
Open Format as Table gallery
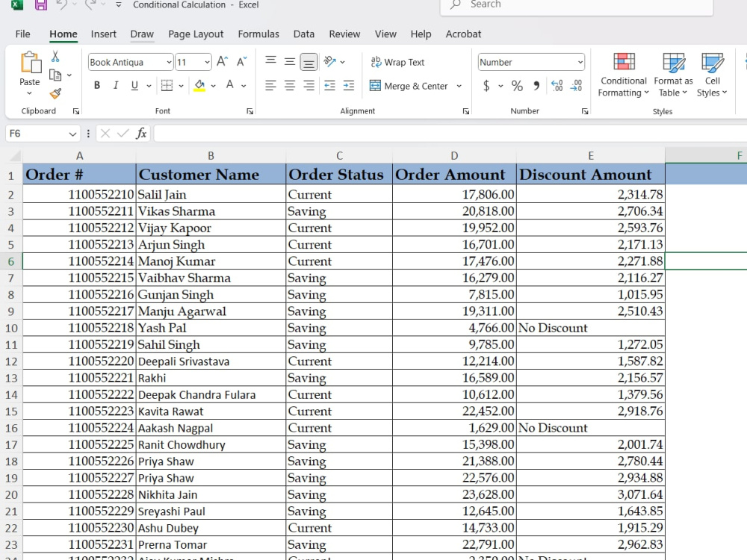[x=673, y=74]
